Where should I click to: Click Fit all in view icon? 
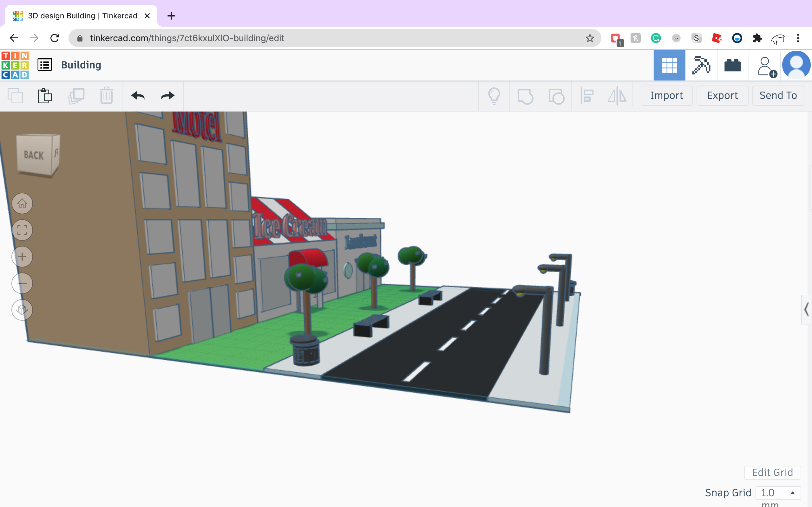click(x=22, y=230)
